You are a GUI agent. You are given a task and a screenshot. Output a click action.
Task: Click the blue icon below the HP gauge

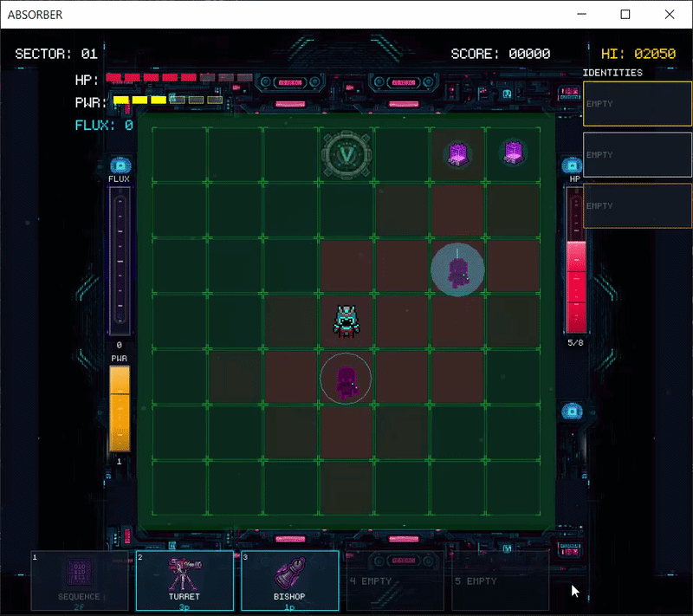(x=572, y=412)
